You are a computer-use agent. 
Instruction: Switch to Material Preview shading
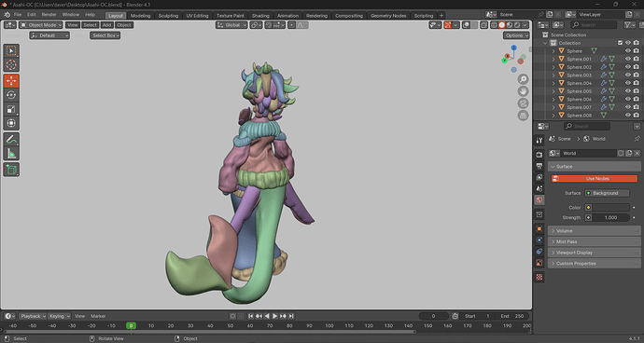point(510,25)
